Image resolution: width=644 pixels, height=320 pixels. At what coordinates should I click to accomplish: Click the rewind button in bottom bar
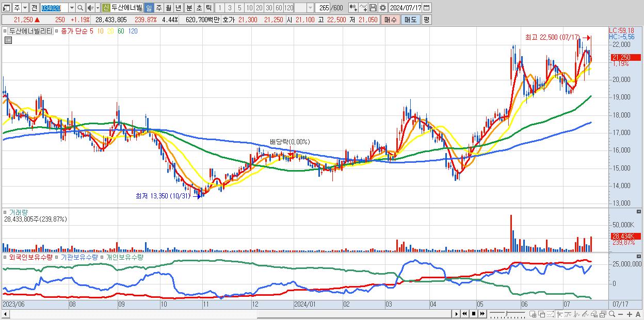click(x=464, y=314)
